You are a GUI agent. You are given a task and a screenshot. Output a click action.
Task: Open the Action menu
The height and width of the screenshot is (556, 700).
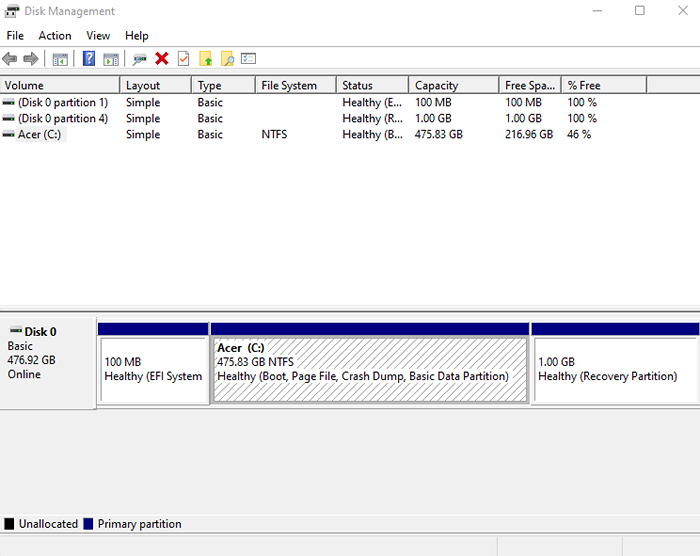pyautogui.click(x=55, y=36)
